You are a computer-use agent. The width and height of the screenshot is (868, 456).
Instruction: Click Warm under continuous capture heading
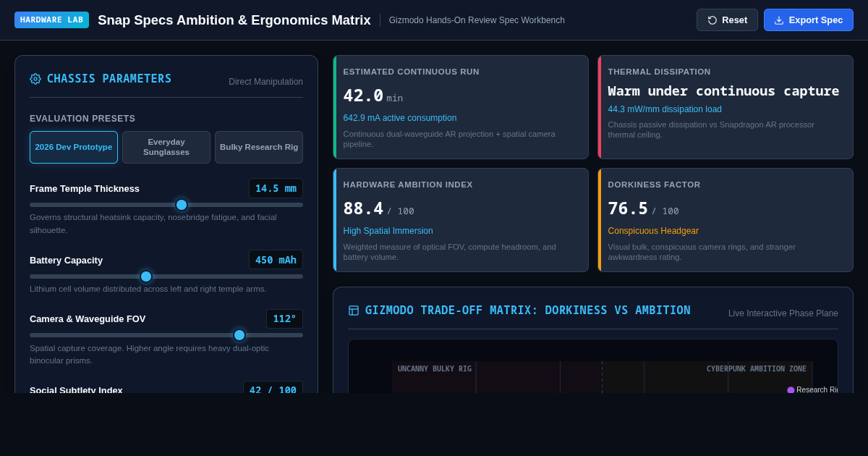coord(723,91)
